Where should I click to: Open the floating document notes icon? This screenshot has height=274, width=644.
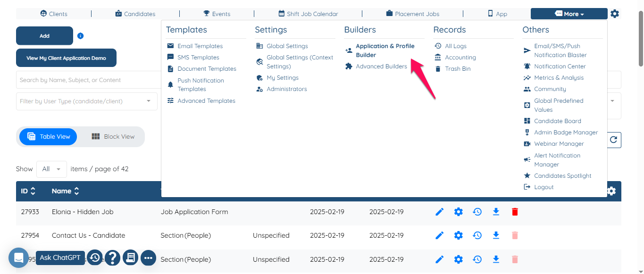click(130, 257)
